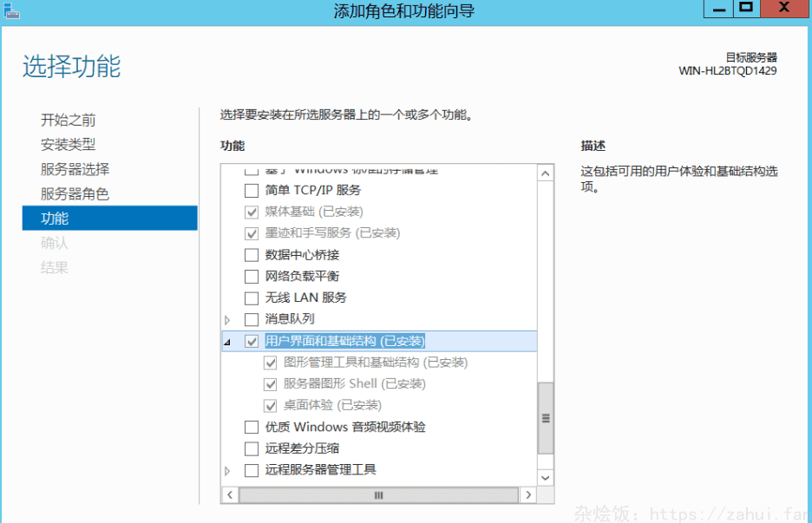Click server name WIN-HL2BTQD1429
Image resolution: width=812 pixels, height=523 pixels.
click(728, 71)
